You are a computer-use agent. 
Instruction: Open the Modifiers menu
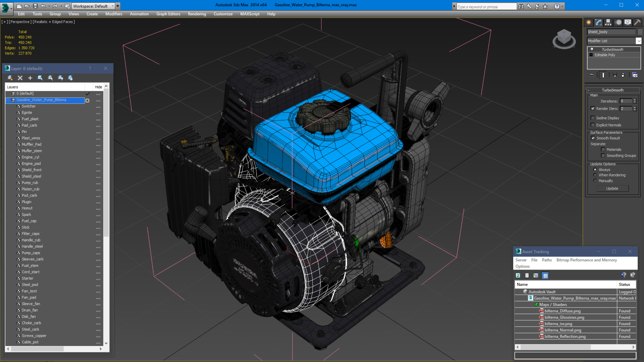pyautogui.click(x=113, y=13)
